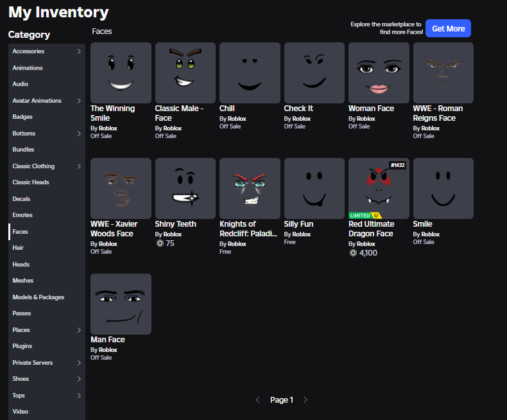Expand the Accessories category chevron
This screenshot has height=420, width=507.
tap(79, 51)
